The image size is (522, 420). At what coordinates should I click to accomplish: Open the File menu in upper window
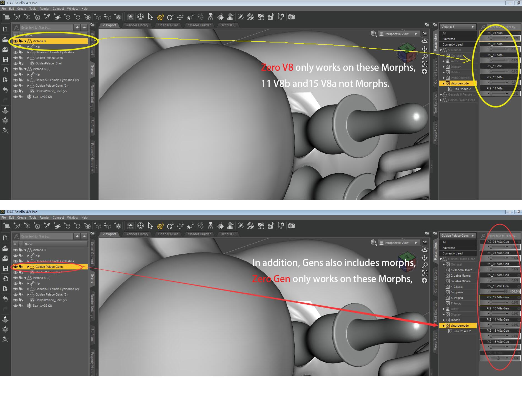click(x=3, y=9)
